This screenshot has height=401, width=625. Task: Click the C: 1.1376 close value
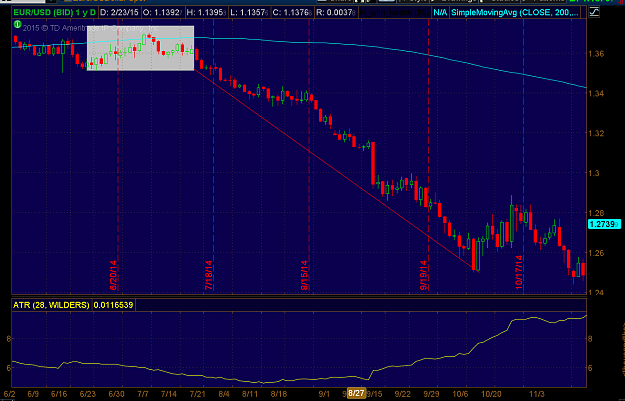292,12
